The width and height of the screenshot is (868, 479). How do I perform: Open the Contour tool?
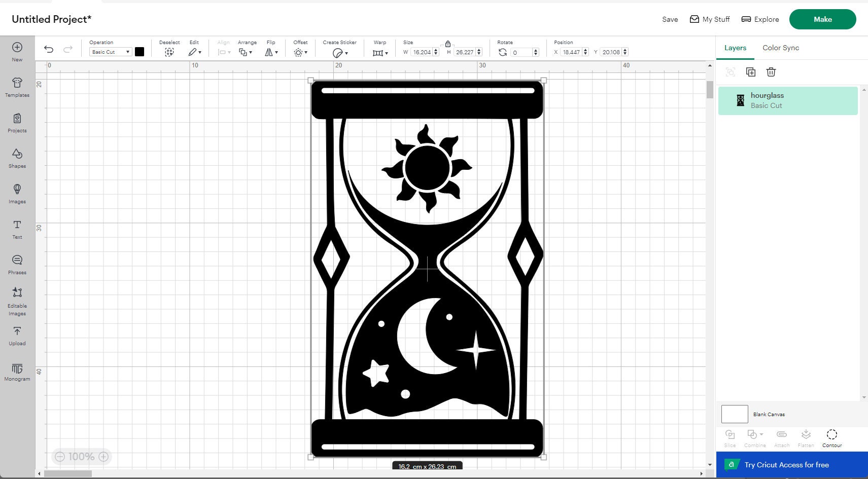pyautogui.click(x=832, y=438)
